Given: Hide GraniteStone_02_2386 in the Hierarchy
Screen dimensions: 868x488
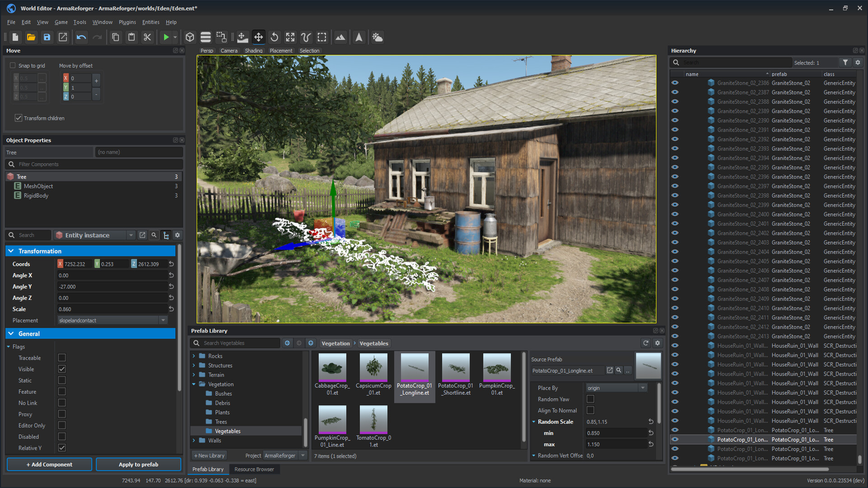Looking at the screenshot, I should (x=675, y=83).
